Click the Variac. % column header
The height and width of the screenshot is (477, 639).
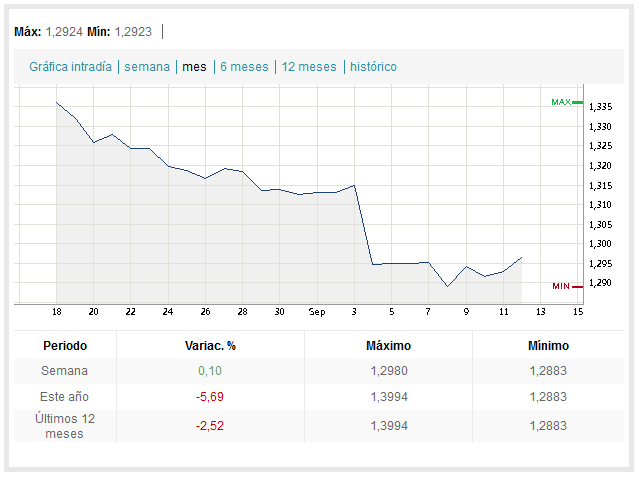(211, 345)
